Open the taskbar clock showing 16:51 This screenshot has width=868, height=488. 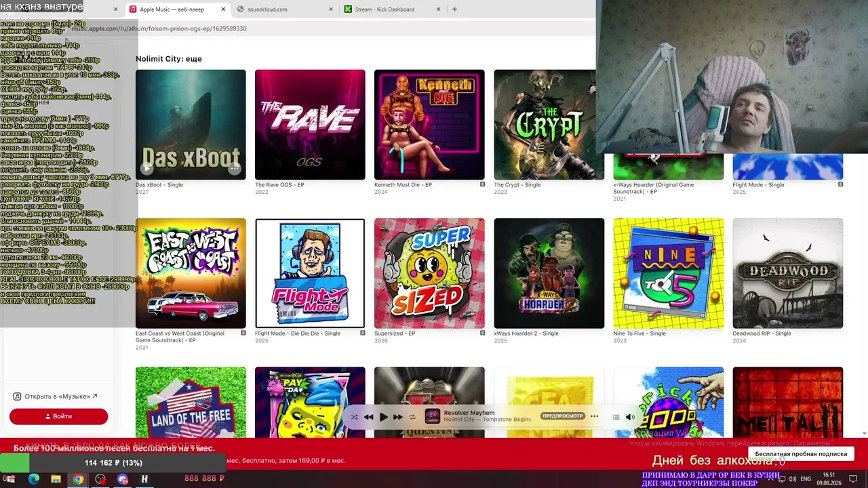coord(829,479)
